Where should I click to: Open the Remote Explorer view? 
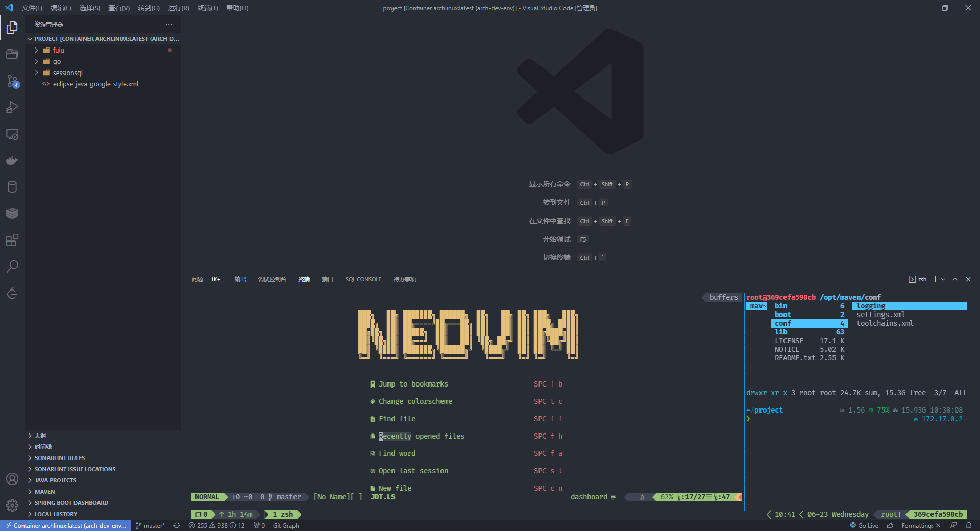click(x=12, y=134)
